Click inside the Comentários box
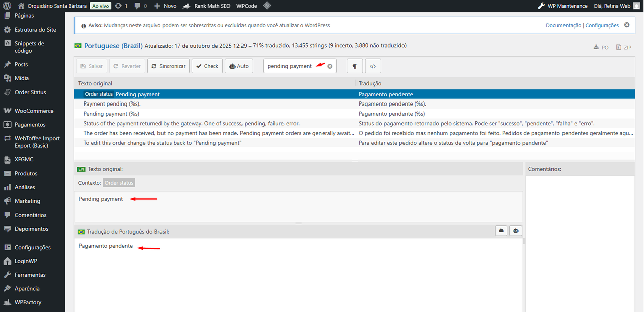The height and width of the screenshot is (312, 644). tap(580, 244)
